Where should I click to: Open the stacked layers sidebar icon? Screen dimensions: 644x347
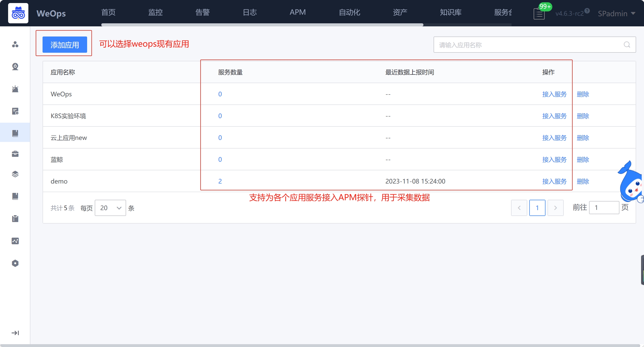click(x=15, y=174)
